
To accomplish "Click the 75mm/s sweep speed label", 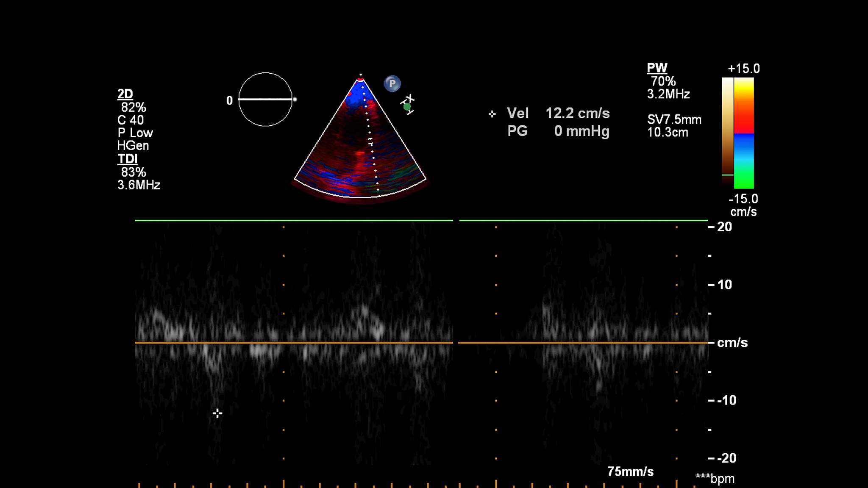I will (630, 471).
